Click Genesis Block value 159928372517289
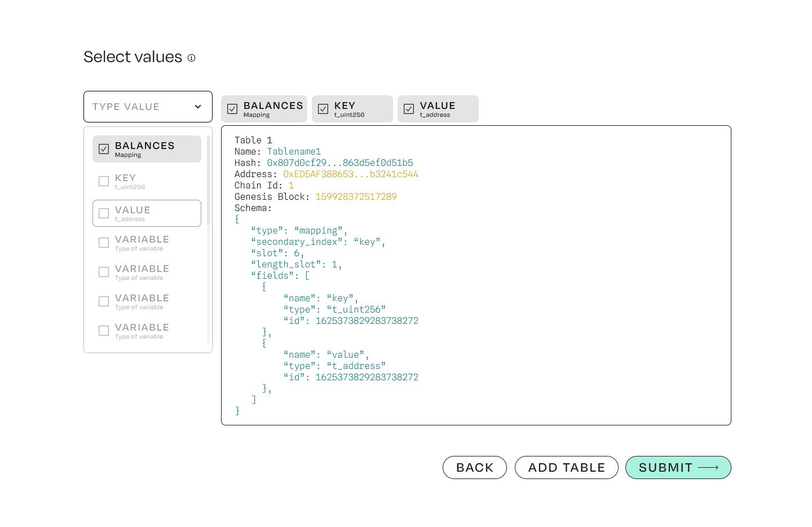 (356, 196)
